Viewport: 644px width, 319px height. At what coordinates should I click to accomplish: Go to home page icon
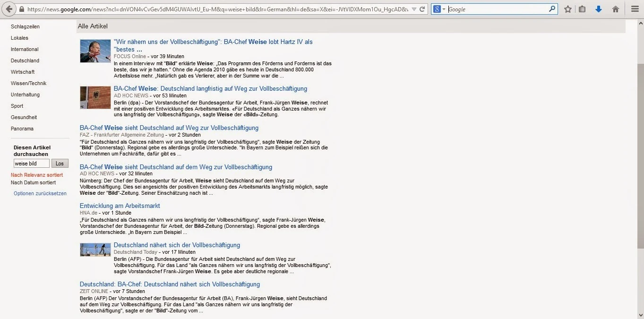click(615, 9)
